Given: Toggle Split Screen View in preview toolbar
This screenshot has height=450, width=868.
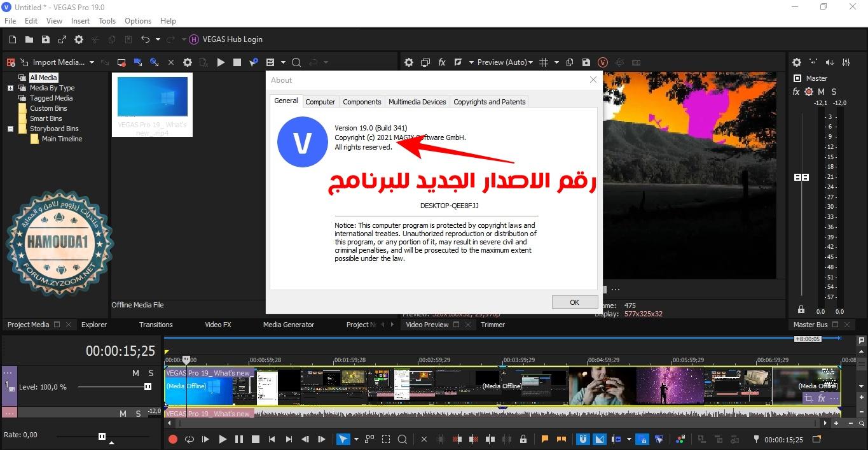Looking at the screenshot, I should (458, 62).
